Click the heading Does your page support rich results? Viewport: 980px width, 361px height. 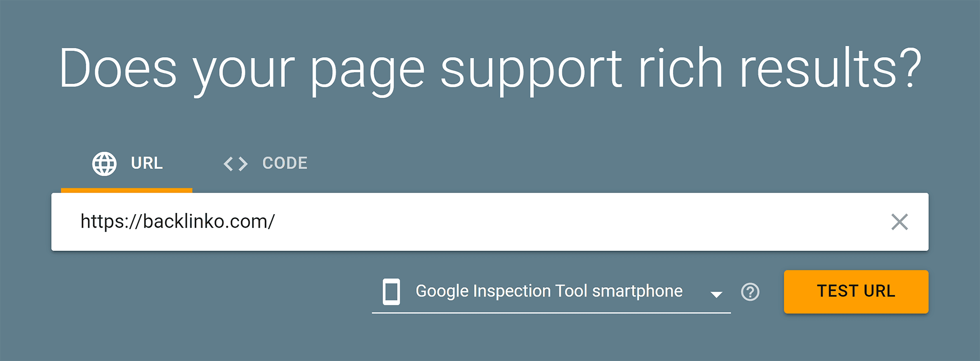490,70
